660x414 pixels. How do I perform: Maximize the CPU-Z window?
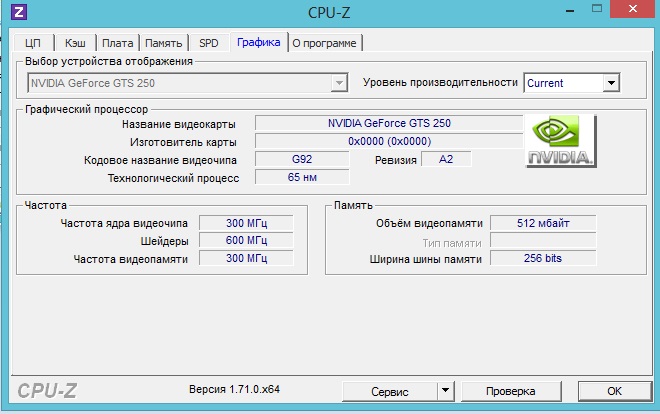(x=597, y=8)
